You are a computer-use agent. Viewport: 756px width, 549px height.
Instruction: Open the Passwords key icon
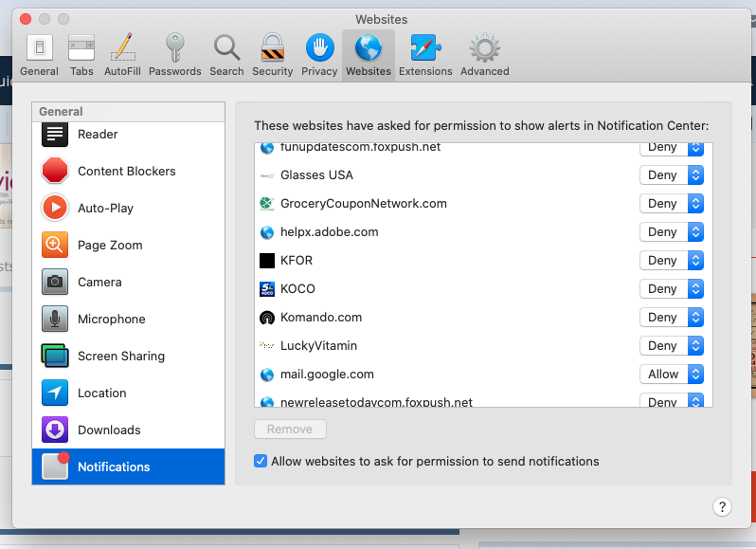(x=174, y=47)
